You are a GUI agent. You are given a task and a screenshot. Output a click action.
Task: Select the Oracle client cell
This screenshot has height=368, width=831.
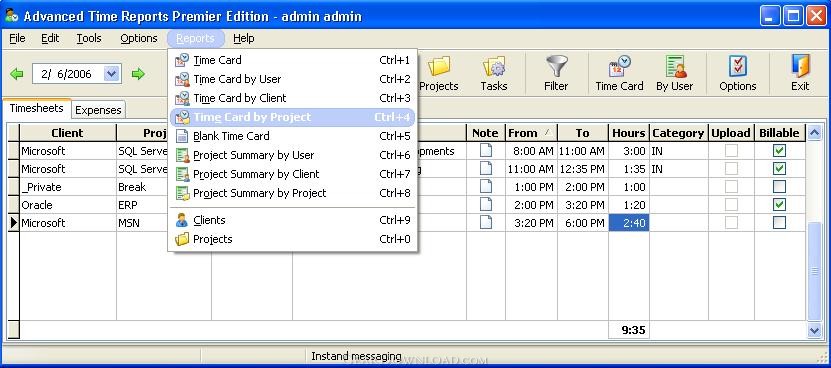point(67,205)
